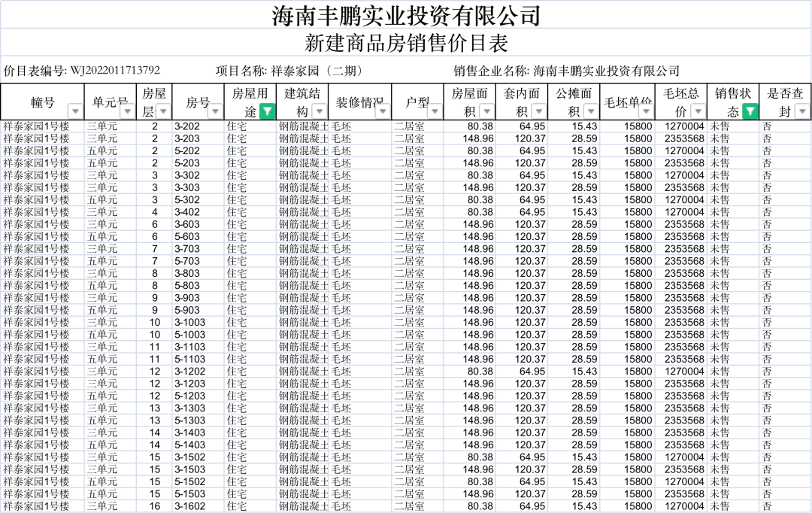812x513 pixels.
Task: Open the 毛坯总价 column filter dropdown
Action: click(x=698, y=111)
